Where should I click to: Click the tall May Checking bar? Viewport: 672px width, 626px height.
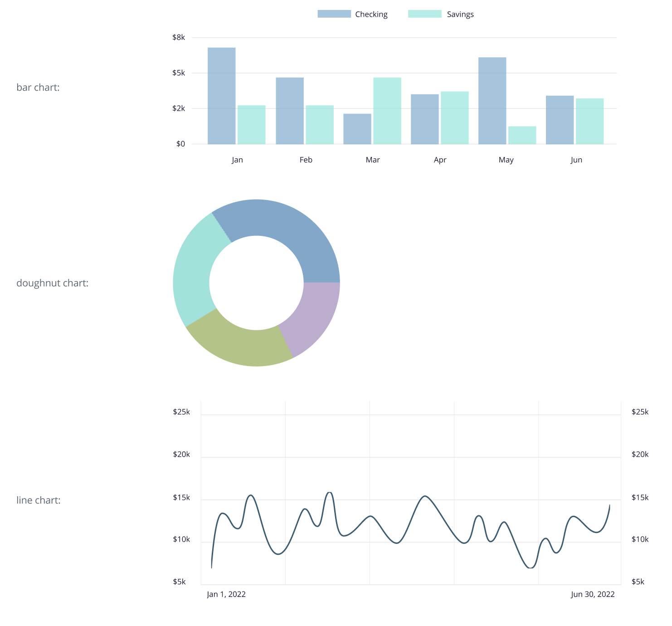492,101
